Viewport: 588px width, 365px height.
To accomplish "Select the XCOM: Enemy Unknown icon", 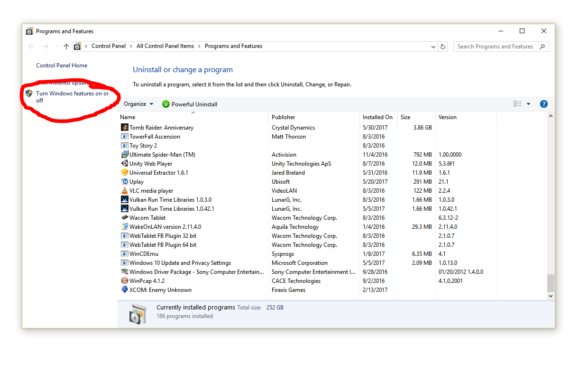I will [x=125, y=290].
